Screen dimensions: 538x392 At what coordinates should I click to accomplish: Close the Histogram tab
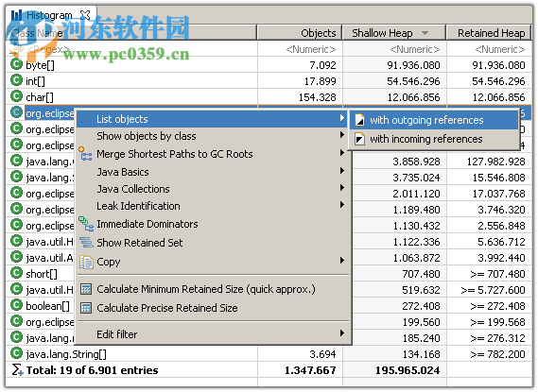85,15
